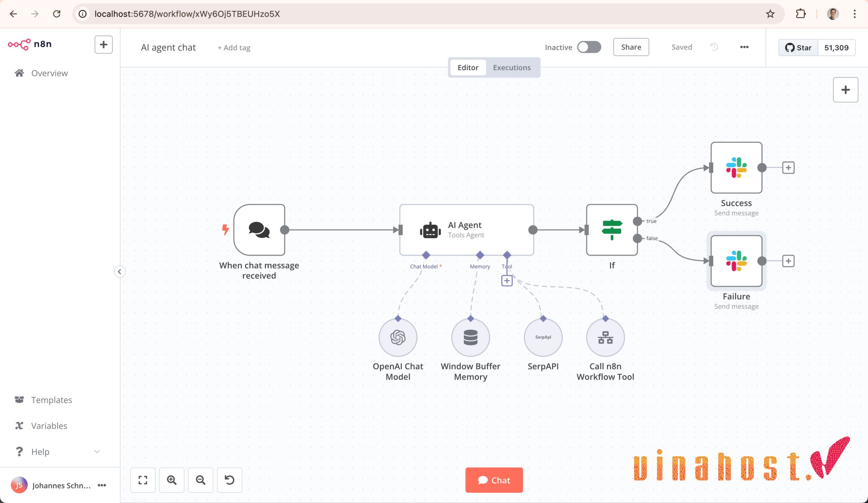Click the n8n logo
Image resolution: width=868 pixels, height=503 pixels.
[29, 44]
